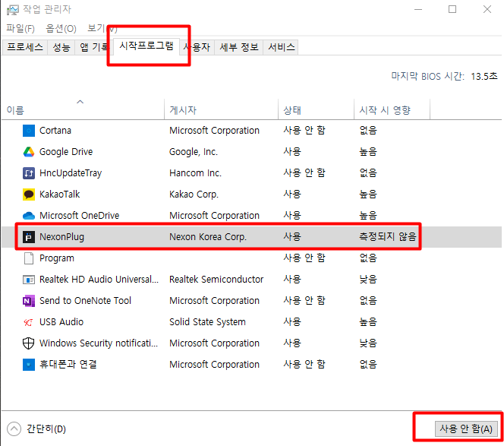Click the Realtek Semiconductor publisher cell
504x446 pixels.
click(x=216, y=280)
